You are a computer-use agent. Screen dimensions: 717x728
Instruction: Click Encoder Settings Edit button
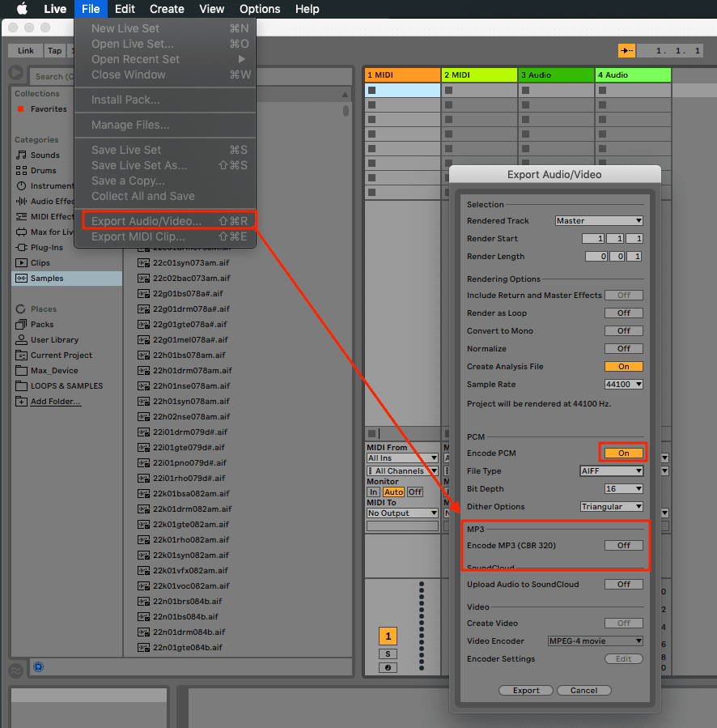coord(624,659)
